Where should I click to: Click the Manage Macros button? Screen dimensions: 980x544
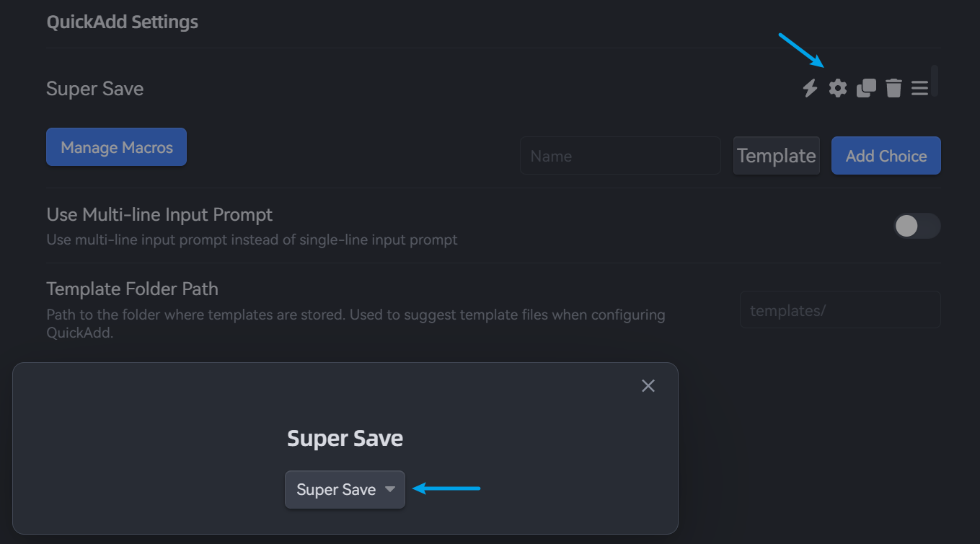tap(116, 147)
